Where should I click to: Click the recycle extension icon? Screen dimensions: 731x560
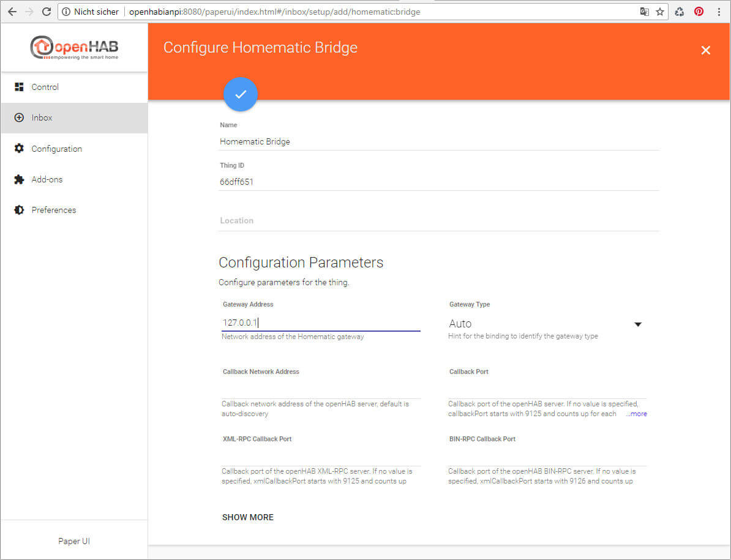coord(679,12)
